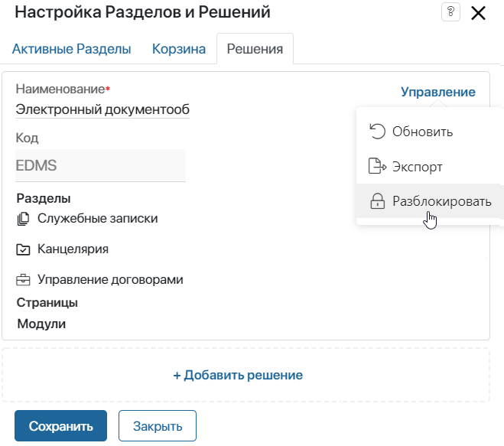Click the Добавить решение link
Screen dimensions: 504x446
point(238,375)
